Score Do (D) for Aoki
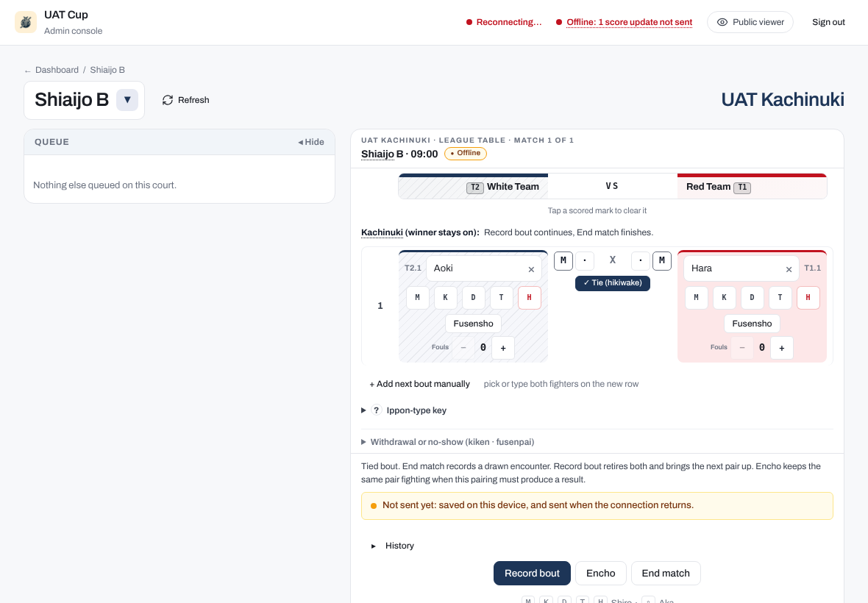This screenshot has width=868, height=603. click(473, 298)
